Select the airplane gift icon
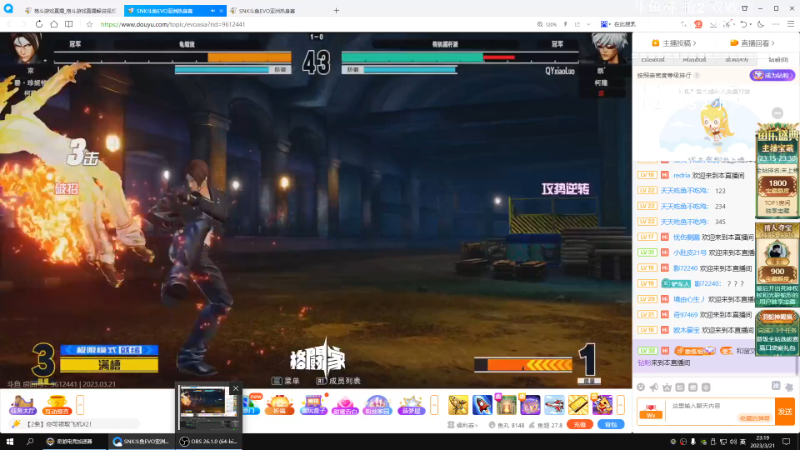 [x=554, y=405]
